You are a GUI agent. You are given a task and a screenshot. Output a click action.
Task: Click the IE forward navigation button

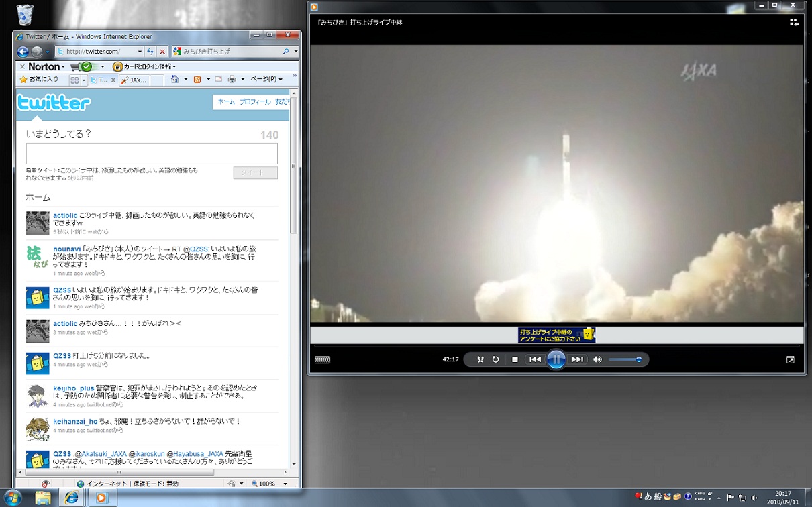coord(37,52)
